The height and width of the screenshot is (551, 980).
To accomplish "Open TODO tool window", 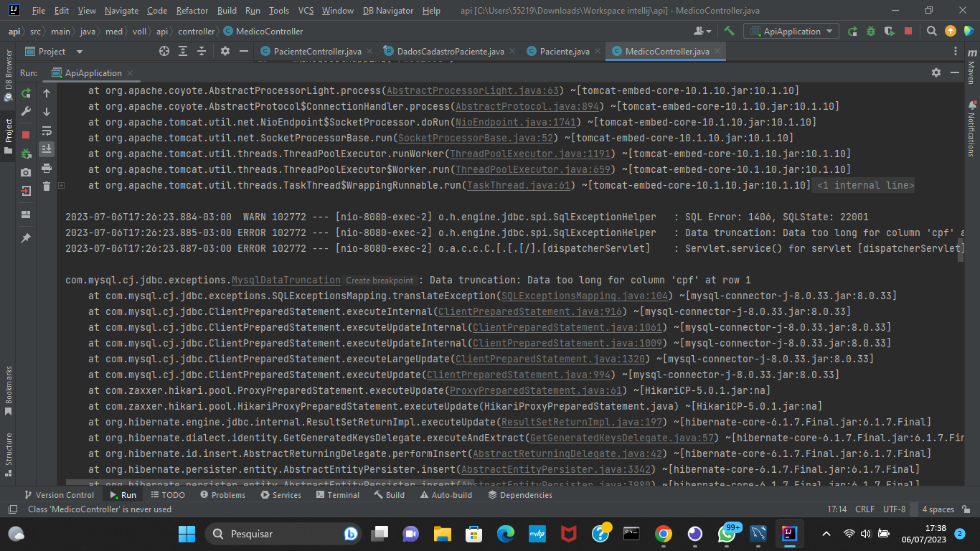I will pyautogui.click(x=167, y=495).
